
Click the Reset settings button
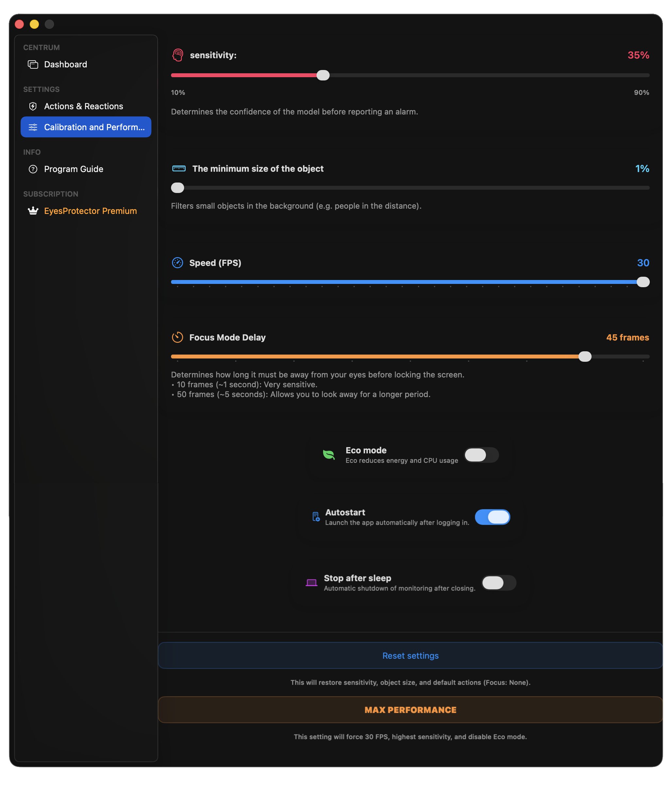(410, 655)
